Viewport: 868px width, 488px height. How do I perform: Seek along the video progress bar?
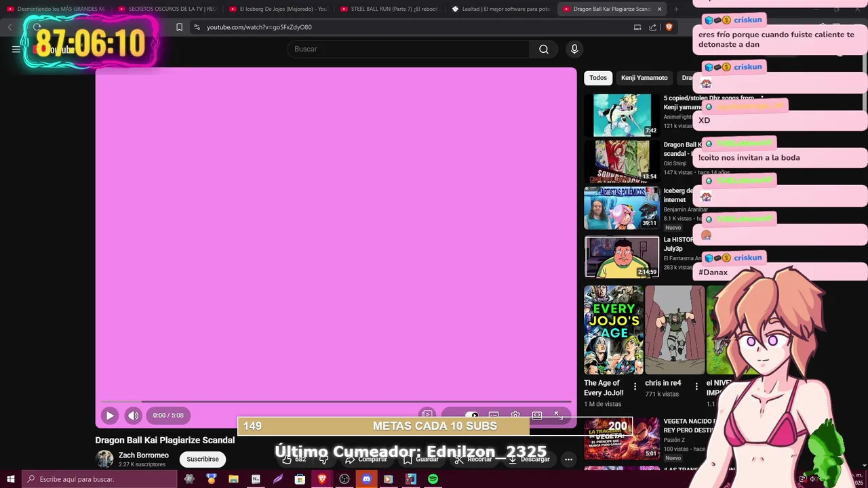point(336,402)
